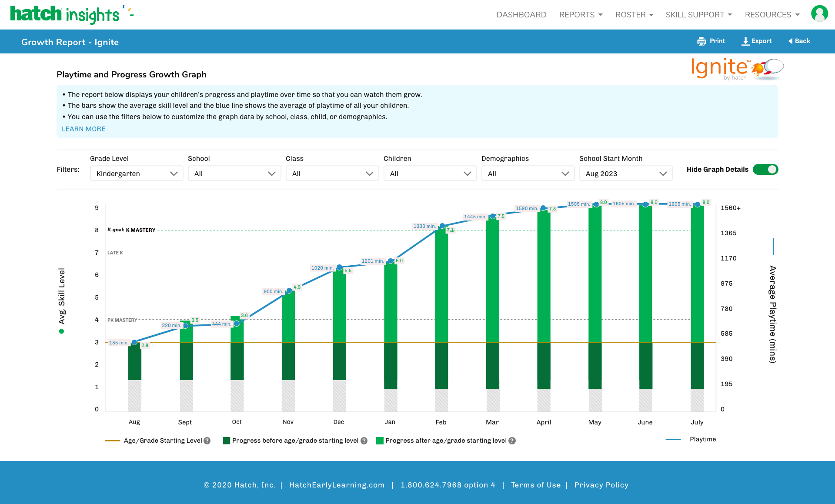The image size is (835, 504).
Task: Open the Demographics filter dropdown
Action: click(x=528, y=174)
